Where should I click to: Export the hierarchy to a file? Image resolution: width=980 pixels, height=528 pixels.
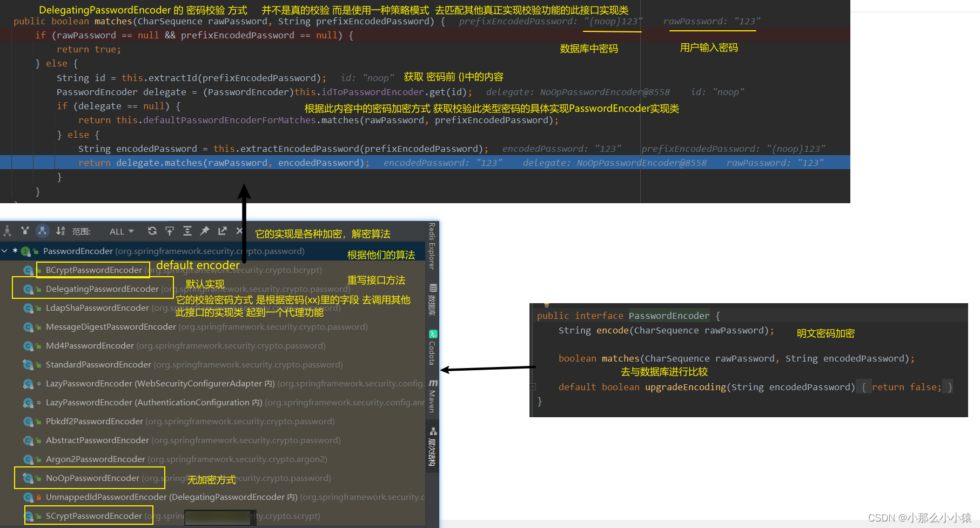pos(222,231)
